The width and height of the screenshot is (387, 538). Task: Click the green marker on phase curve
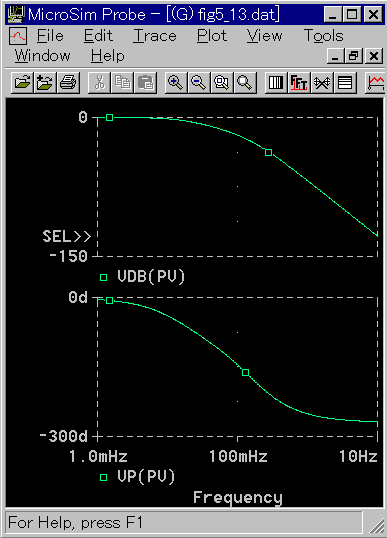coord(245,372)
